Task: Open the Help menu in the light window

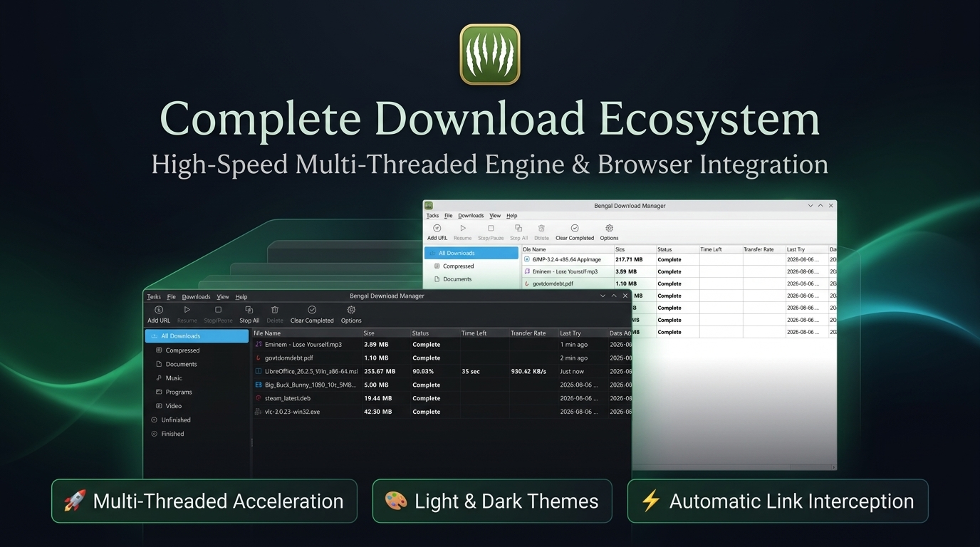Action: pyautogui.click(x=511, y=216)
